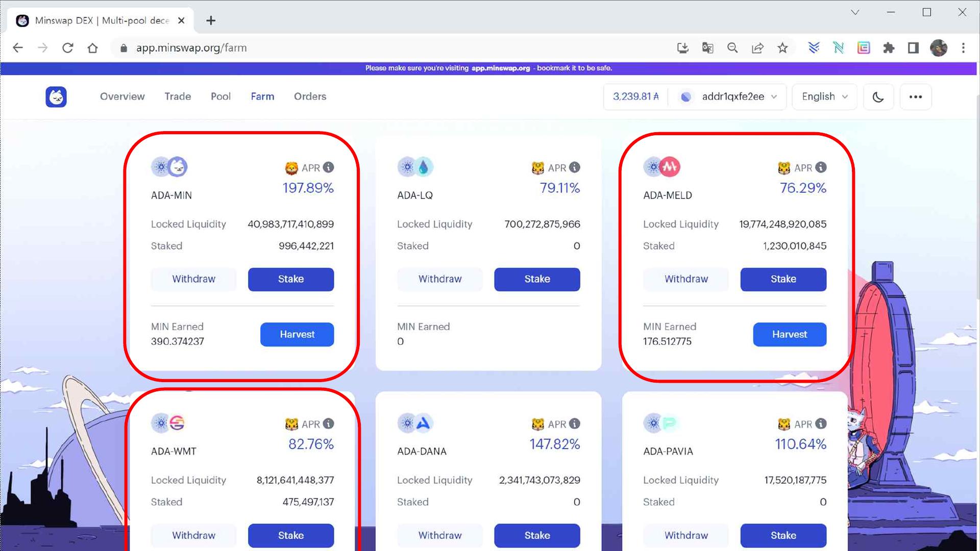Open the Pool tab

(220, 96)
